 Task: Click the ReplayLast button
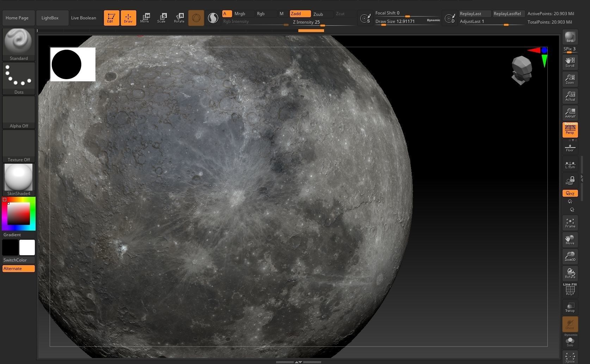pos(475,14)
